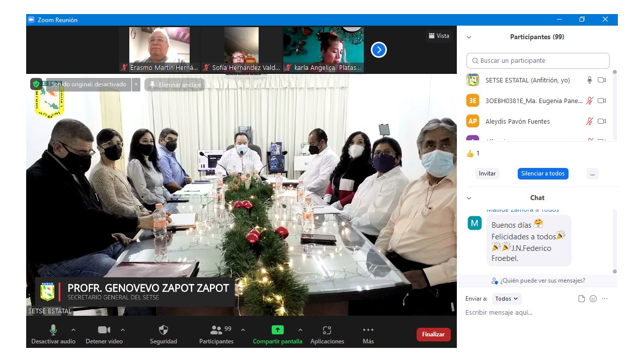Click green encryption shield icon
The width and height of the screenshot is (644, 362).
(36, 84)
